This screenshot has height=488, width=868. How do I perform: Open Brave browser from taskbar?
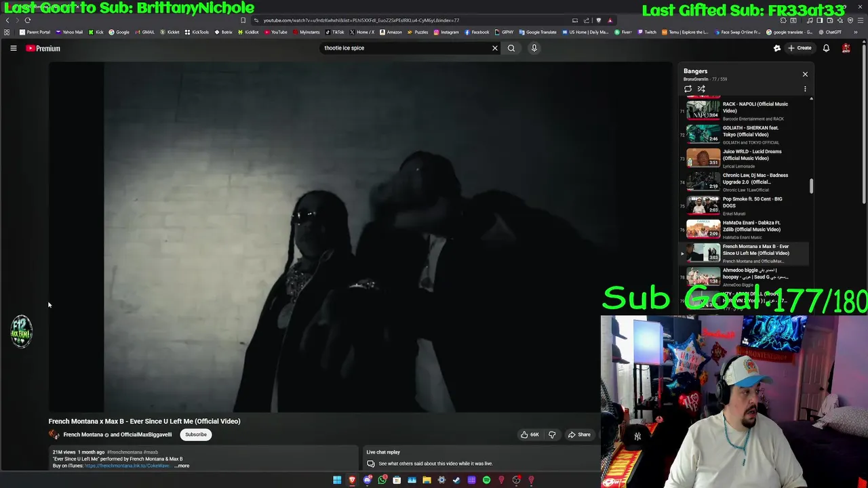coord(352,480)
